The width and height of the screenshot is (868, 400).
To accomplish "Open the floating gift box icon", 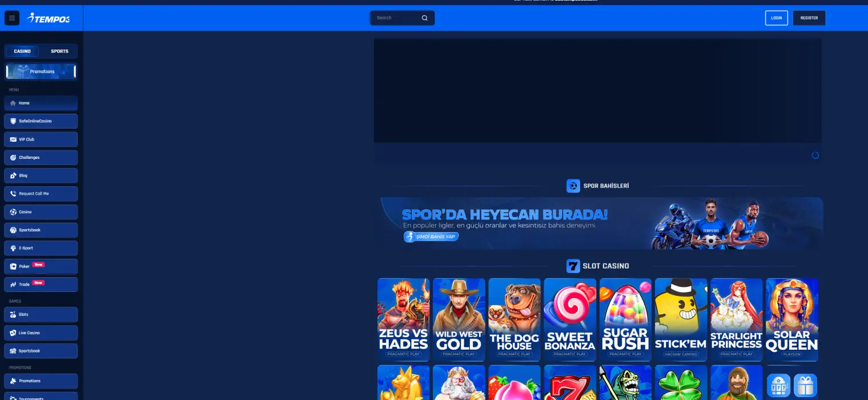I will 805,386.
